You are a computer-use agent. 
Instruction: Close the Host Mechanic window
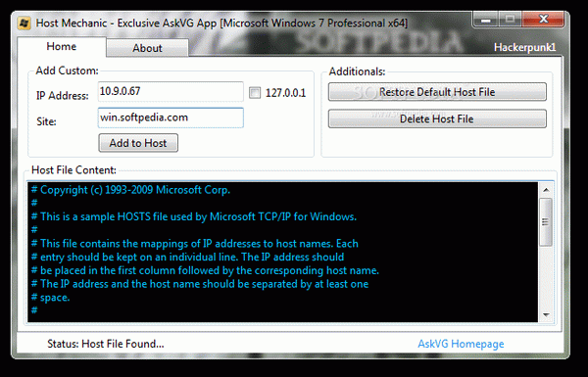pos(543,20)
